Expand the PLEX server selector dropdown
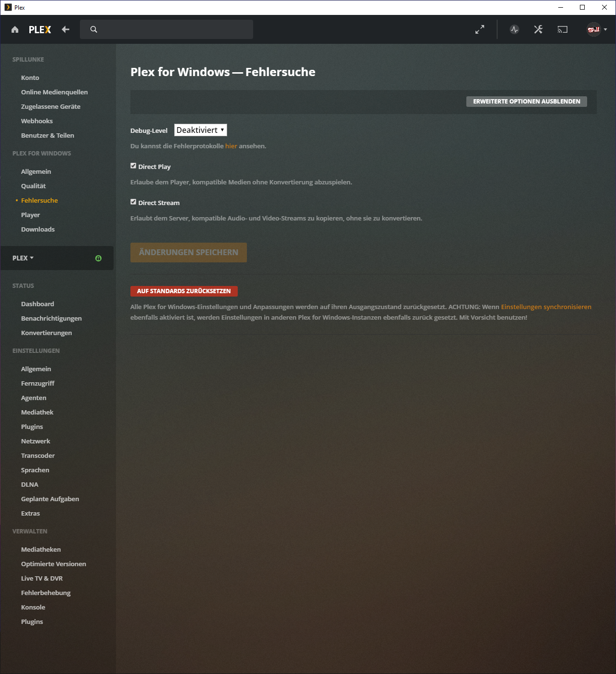 (23, 258)
